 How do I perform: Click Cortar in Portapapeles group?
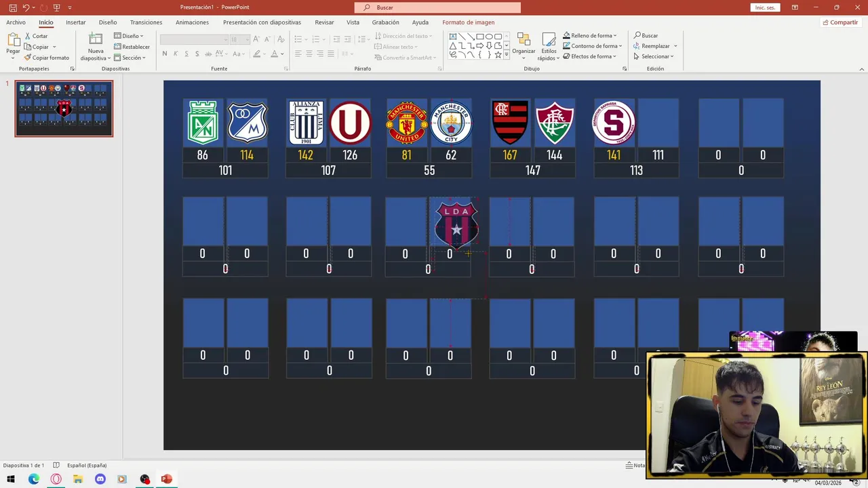point(36,36)
